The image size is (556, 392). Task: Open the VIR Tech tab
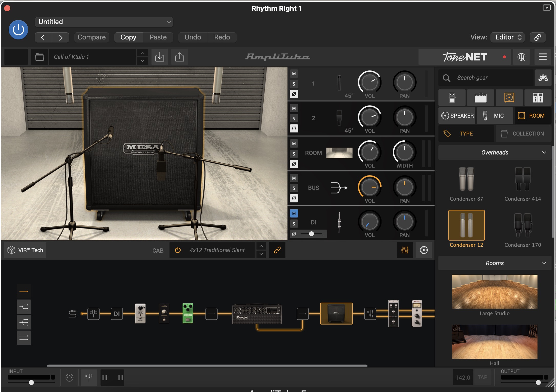click(25, 250)
